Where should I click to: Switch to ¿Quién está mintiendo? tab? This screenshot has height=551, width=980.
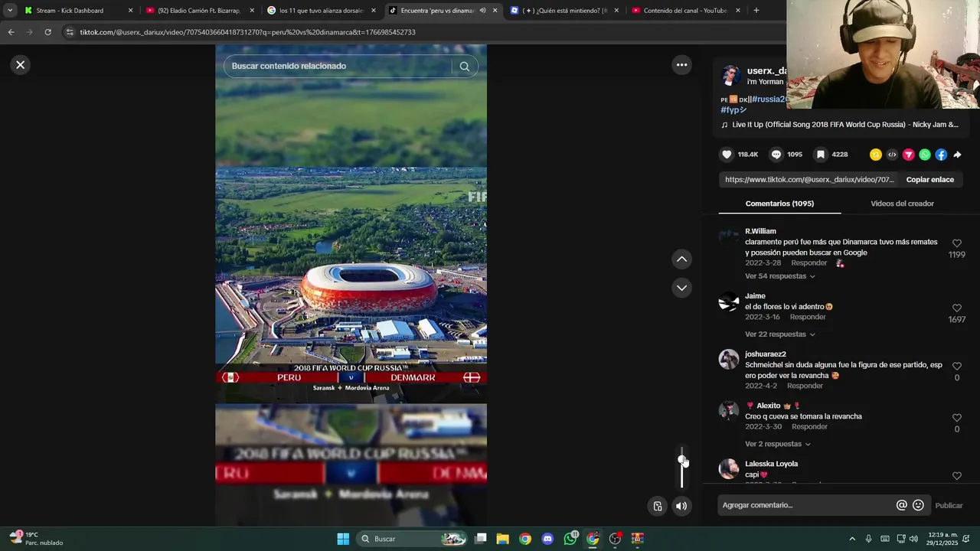coord(565,11)
